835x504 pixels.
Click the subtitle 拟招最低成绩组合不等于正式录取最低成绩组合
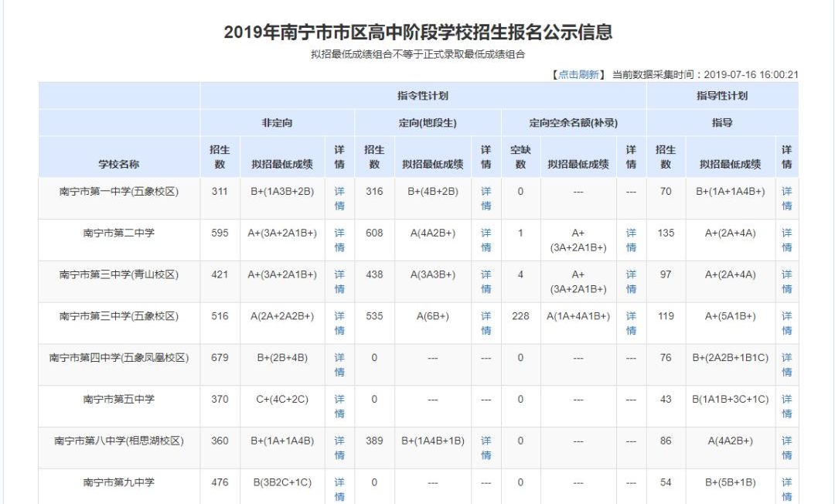point(418,54)
